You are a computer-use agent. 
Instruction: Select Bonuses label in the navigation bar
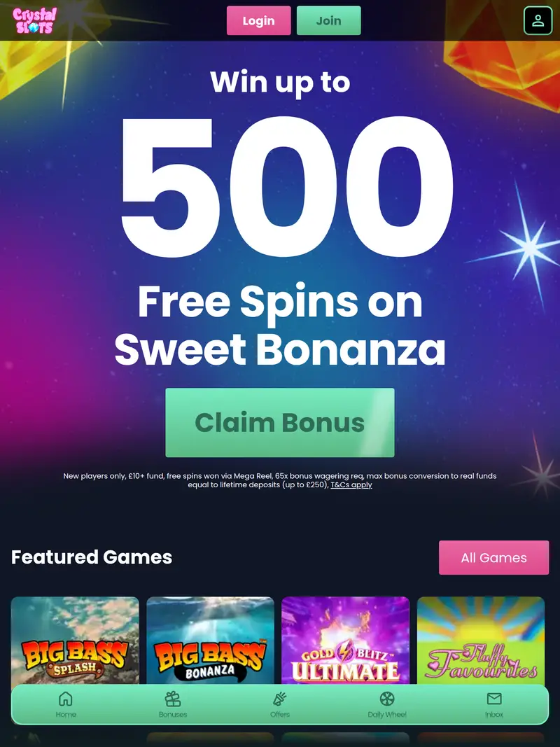coord(172,714)
